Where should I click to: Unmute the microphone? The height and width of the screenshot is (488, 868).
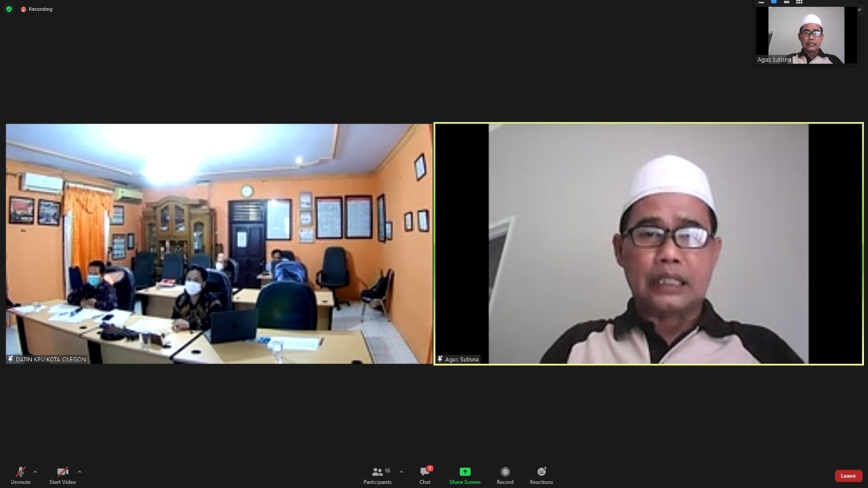click(x=20, y=475)
